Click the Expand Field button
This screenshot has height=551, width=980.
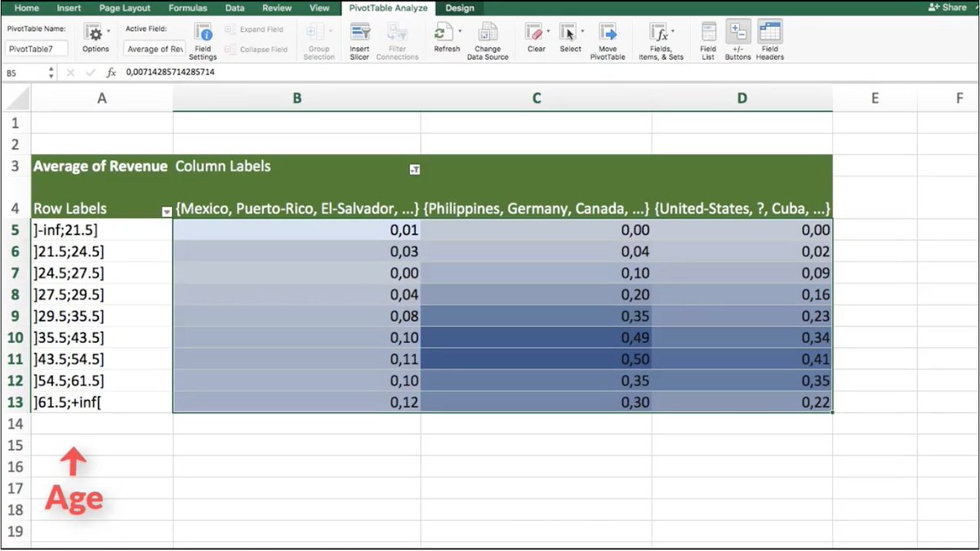(x=255, y=29)
